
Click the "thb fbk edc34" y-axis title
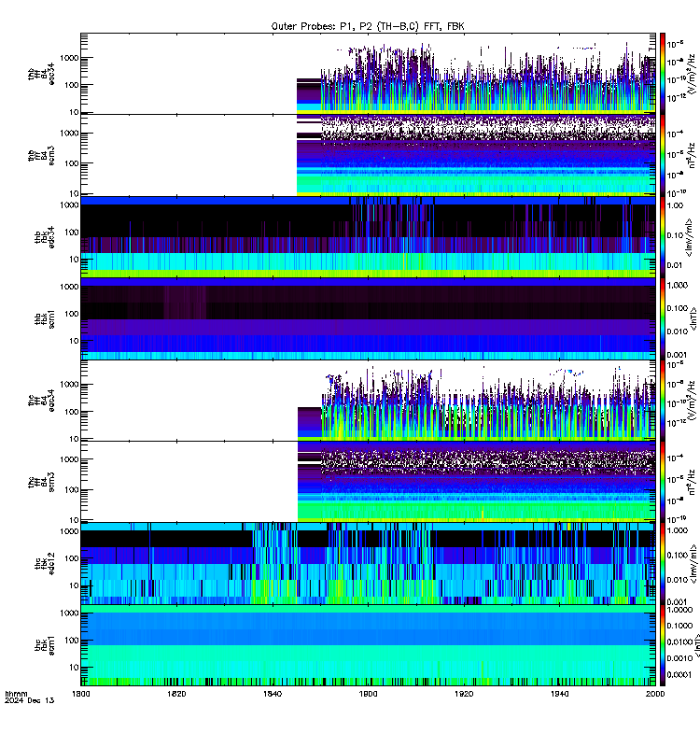click(x=45, y=237)
